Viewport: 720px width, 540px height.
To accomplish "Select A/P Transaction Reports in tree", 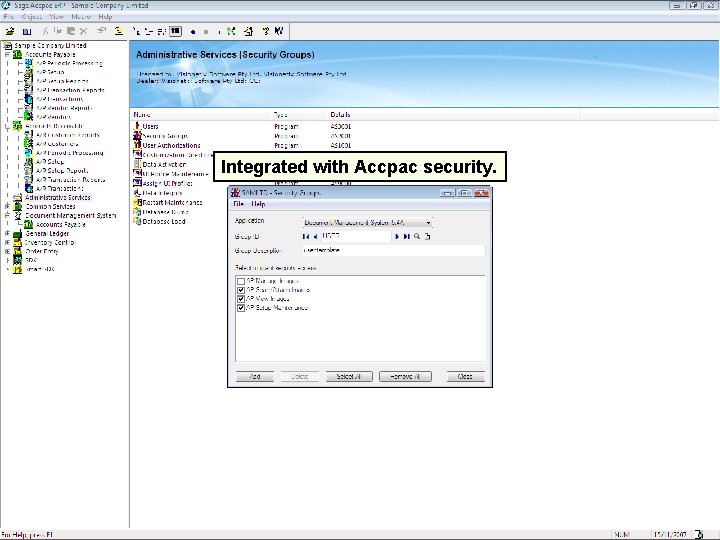I will coord(70,90).
